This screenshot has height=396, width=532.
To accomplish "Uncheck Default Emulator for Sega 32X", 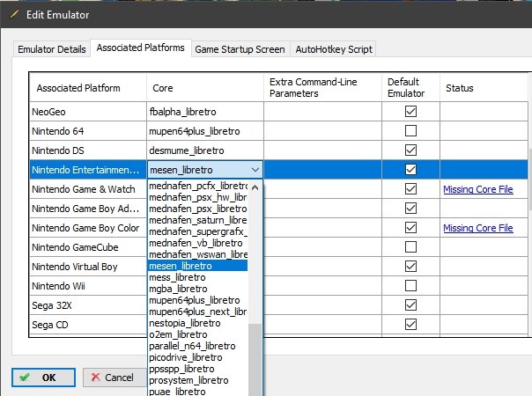I will pyautogui.click(x=410, y=304).
